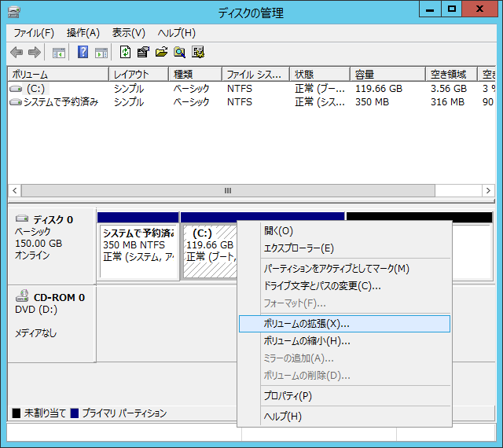
Task: Sort by the 状態 column header
Action: pos(320,75)
